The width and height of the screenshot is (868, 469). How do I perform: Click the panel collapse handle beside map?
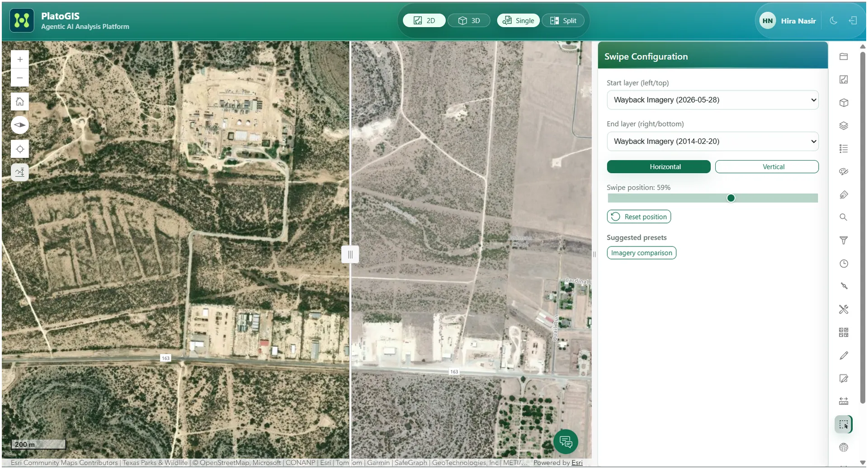tap(594, 254)
